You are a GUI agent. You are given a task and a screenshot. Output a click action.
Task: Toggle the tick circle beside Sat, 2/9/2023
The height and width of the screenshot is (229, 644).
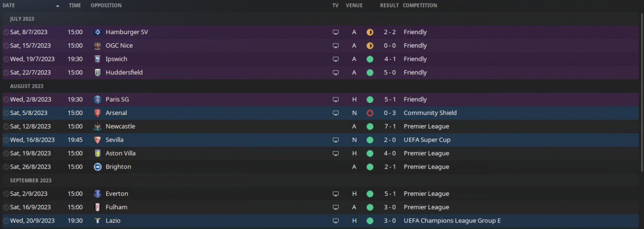(x=6, y=194)
